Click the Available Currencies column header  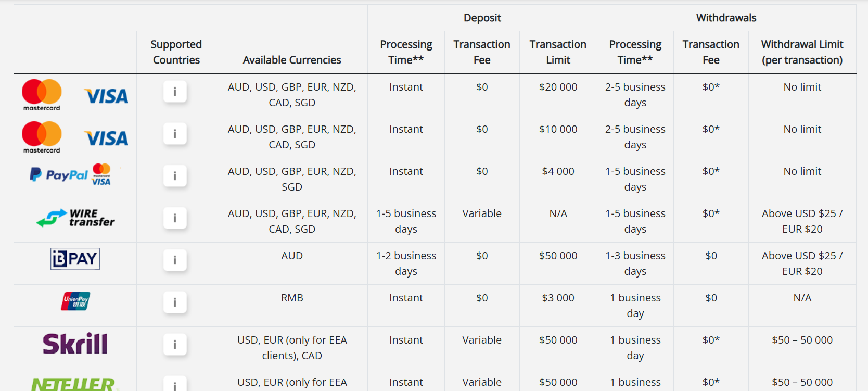[292, 60]
